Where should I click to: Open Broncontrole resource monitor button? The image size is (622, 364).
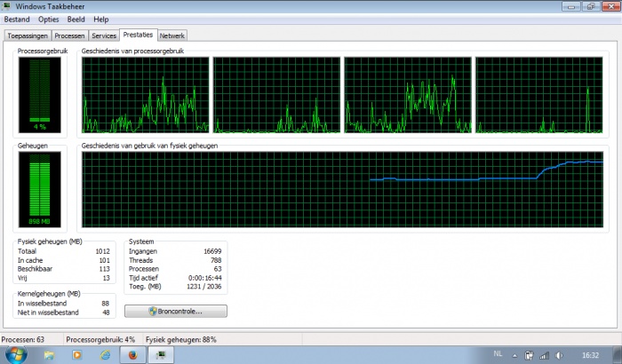point(176,312)
